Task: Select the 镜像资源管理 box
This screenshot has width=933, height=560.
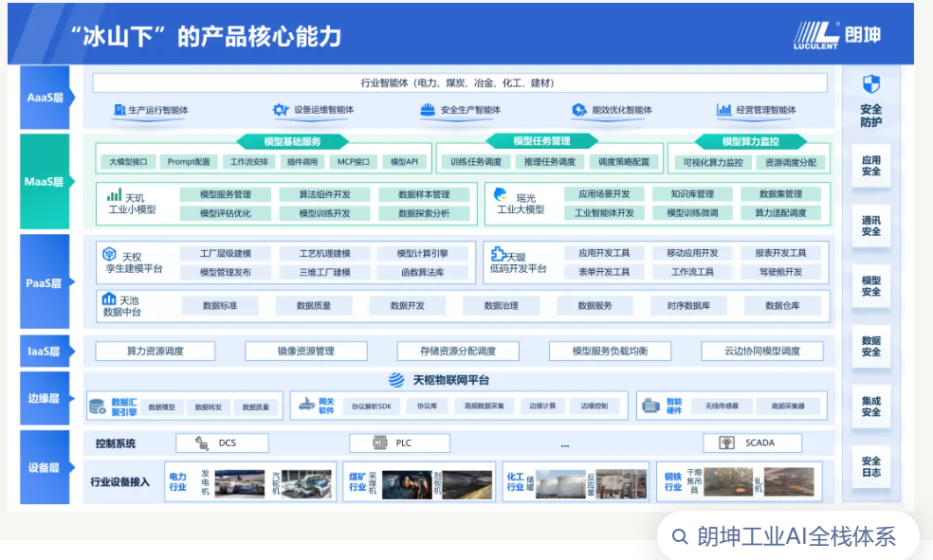Action: (306, 352)
